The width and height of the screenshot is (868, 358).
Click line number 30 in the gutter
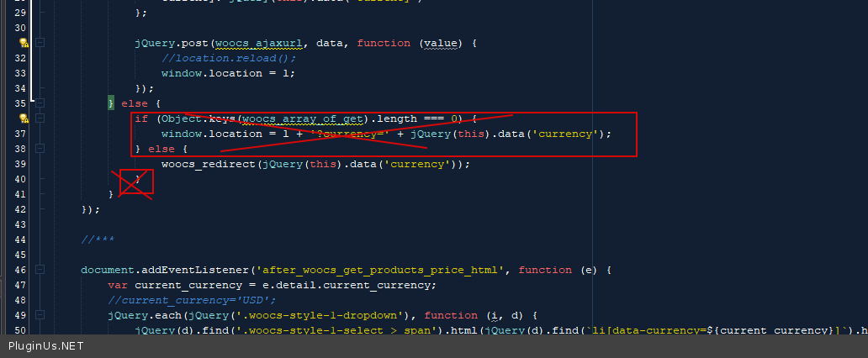click(x=20, y=28)
